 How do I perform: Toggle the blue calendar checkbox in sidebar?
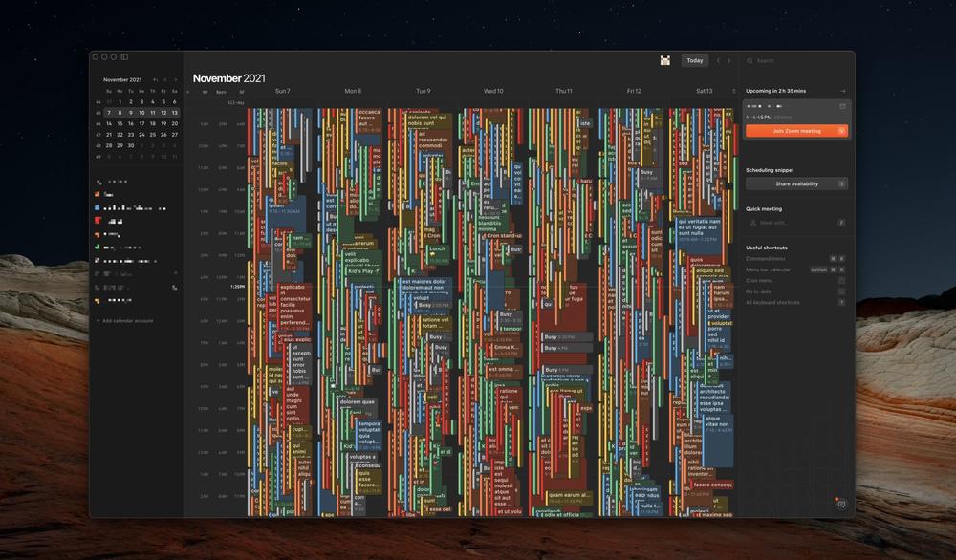click(97, 208)
